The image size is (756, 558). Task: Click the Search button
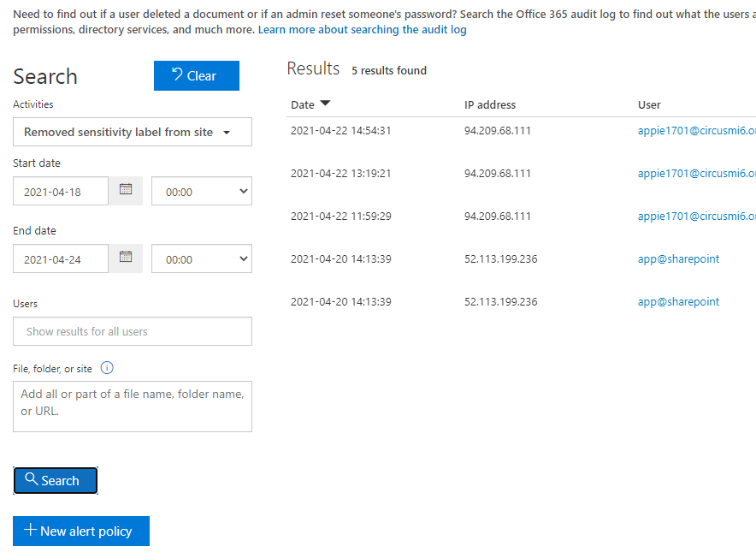tap(56, 481)
